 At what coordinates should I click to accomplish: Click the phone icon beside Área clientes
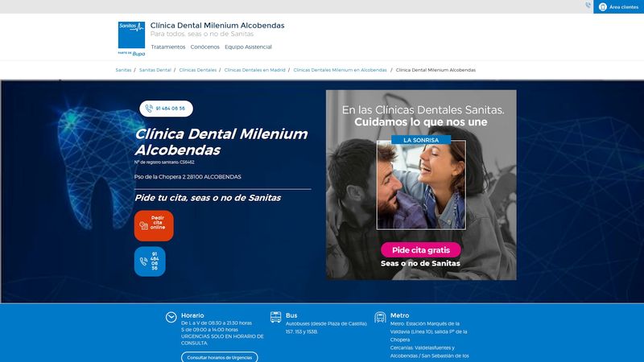[x=588, y=6]
